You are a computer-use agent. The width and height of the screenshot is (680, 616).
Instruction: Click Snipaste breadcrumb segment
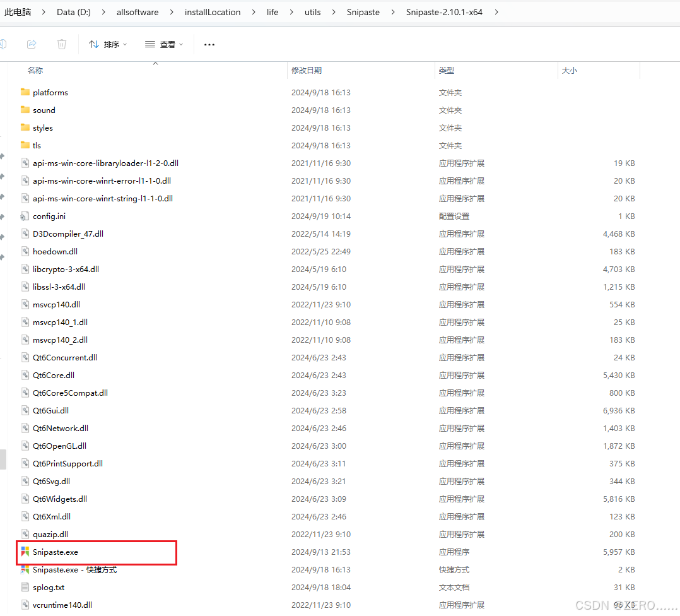[363, 12]
